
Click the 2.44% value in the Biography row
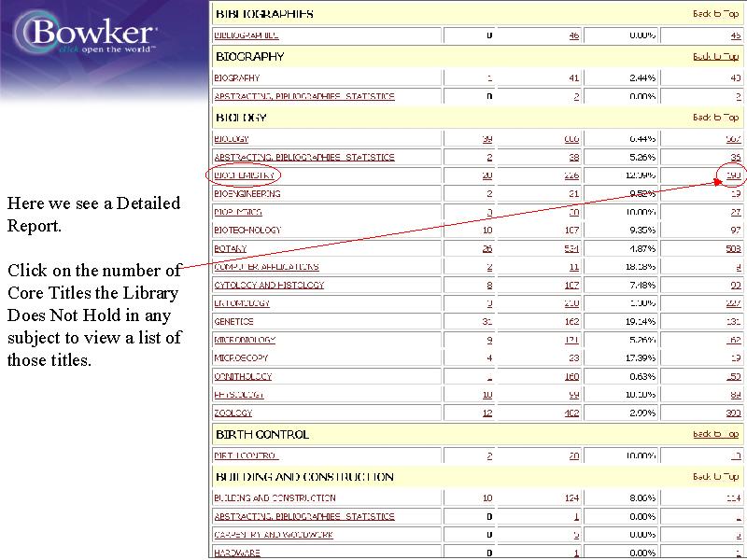point(641,77)
